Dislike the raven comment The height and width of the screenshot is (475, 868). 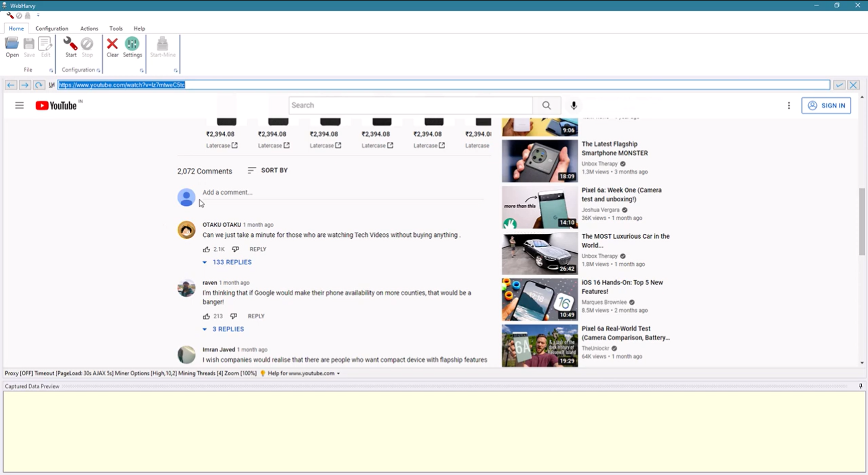233,316
